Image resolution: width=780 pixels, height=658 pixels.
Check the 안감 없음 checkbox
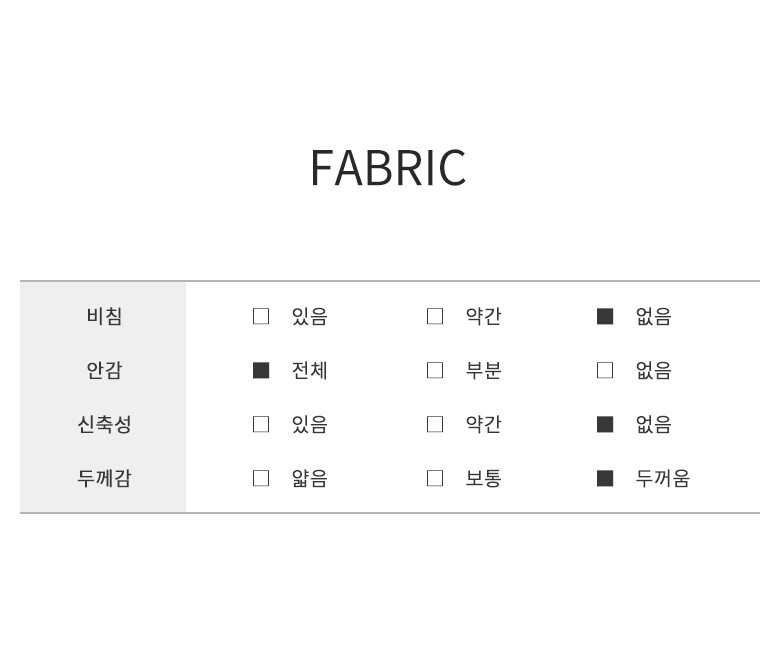click(605, 370)
